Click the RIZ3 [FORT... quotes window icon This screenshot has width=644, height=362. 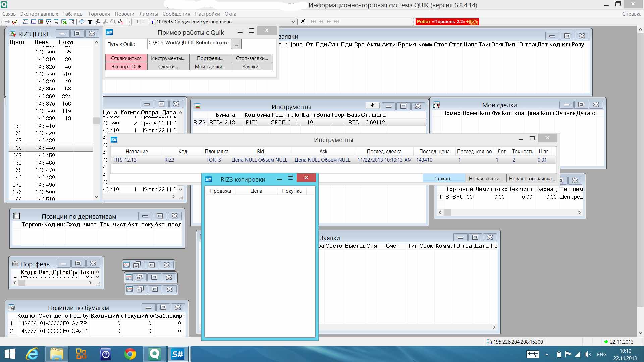(13, 34)
